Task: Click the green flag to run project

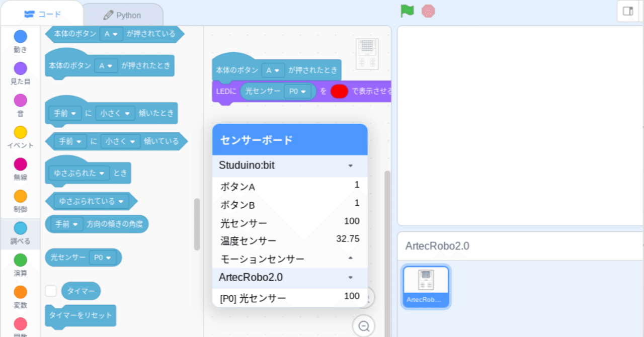Action: coord(406,11)
